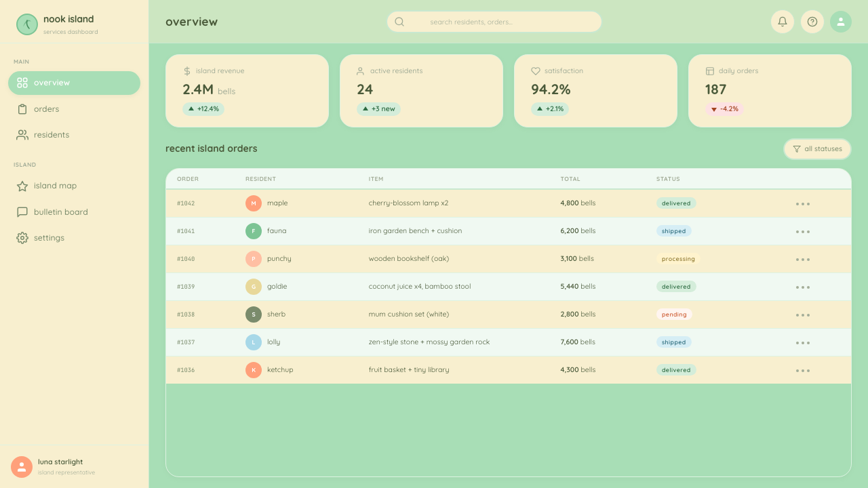This screenshot has height=488, width=868.
Task: Click processing status on order #1040
Action: [678, 259]
